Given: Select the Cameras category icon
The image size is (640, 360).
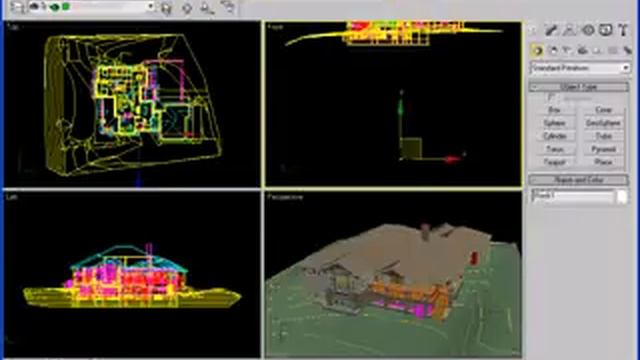Looking at the screenshot, I should click(x=582, y=50).
